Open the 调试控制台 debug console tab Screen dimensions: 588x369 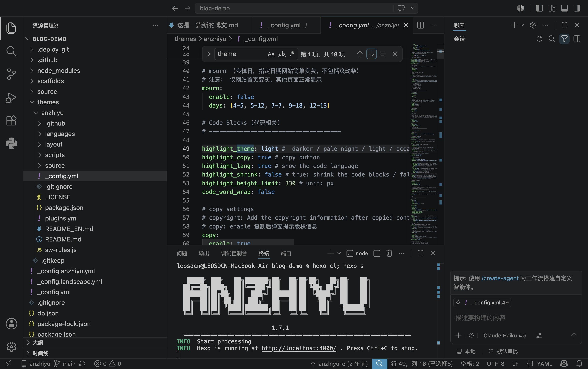pos(234,253)
